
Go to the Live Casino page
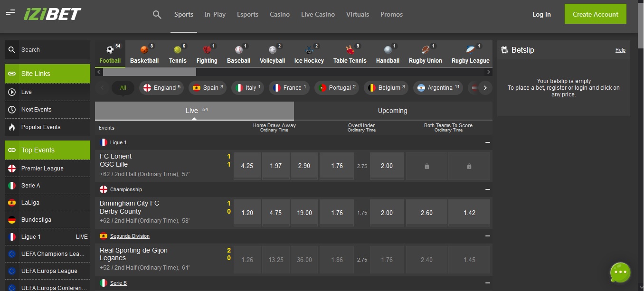click(318, 15)
